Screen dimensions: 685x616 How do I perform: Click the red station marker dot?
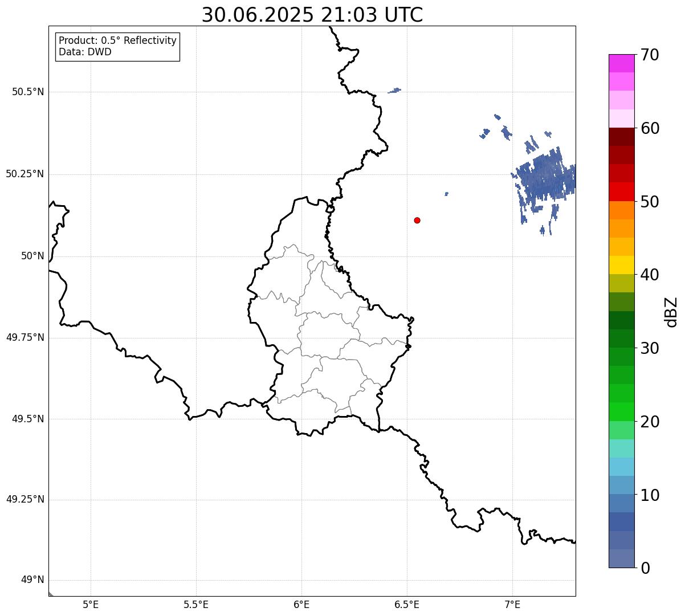point(417,220)
